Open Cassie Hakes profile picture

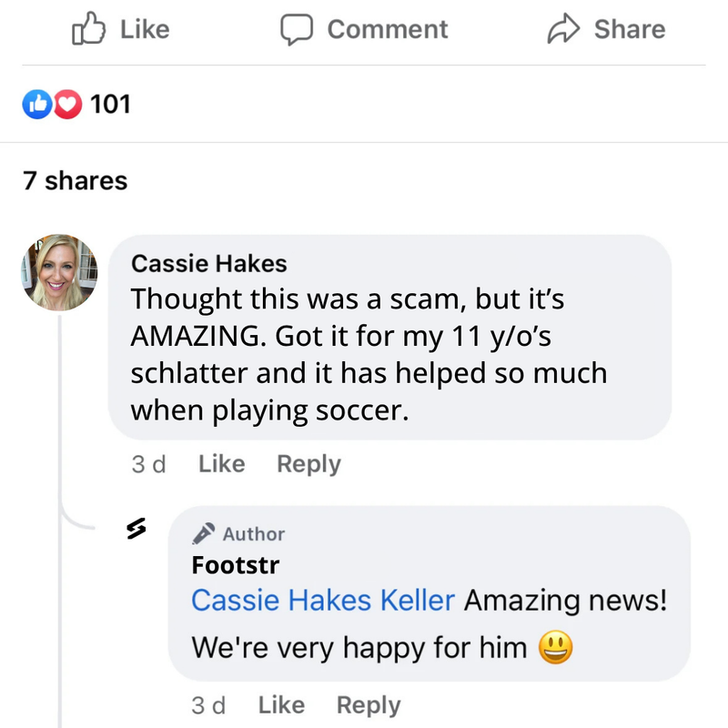59,272
